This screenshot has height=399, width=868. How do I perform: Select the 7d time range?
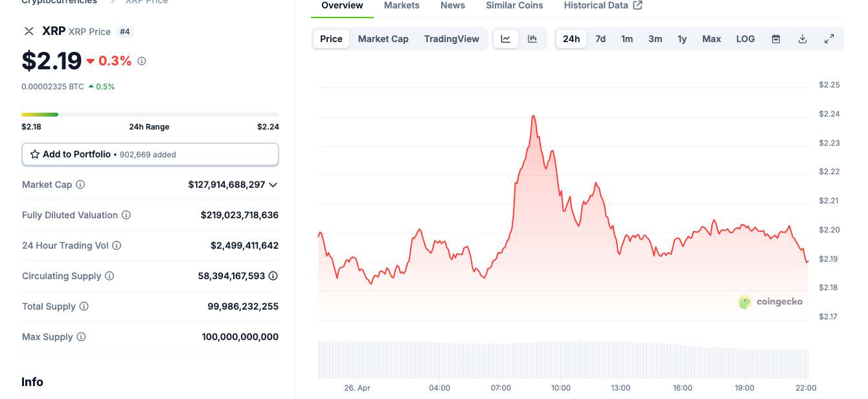click(x=600, y=39)
